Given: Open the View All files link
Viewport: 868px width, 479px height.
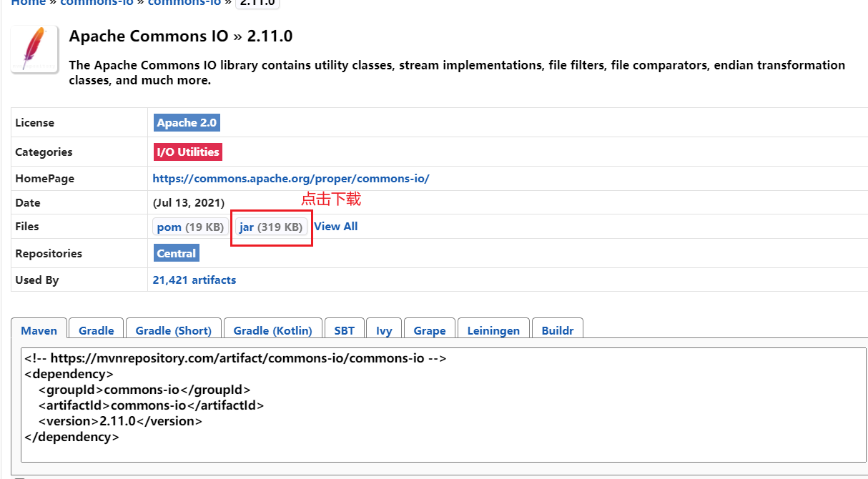Looking at the screenshot, I should [335, 227].
